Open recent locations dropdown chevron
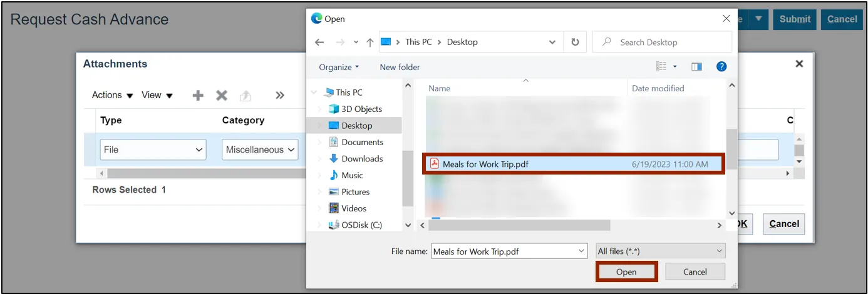868x294 pixels. (x=356, y=43)
